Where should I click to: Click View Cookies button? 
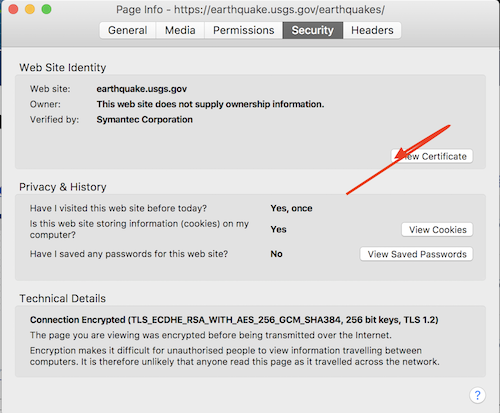437,230
